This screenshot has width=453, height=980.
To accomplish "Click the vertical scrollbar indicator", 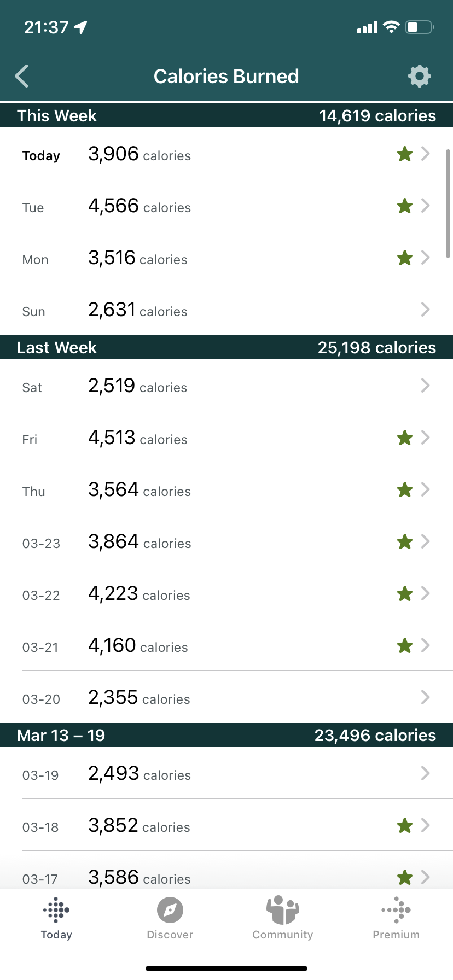I will (449, 200).
